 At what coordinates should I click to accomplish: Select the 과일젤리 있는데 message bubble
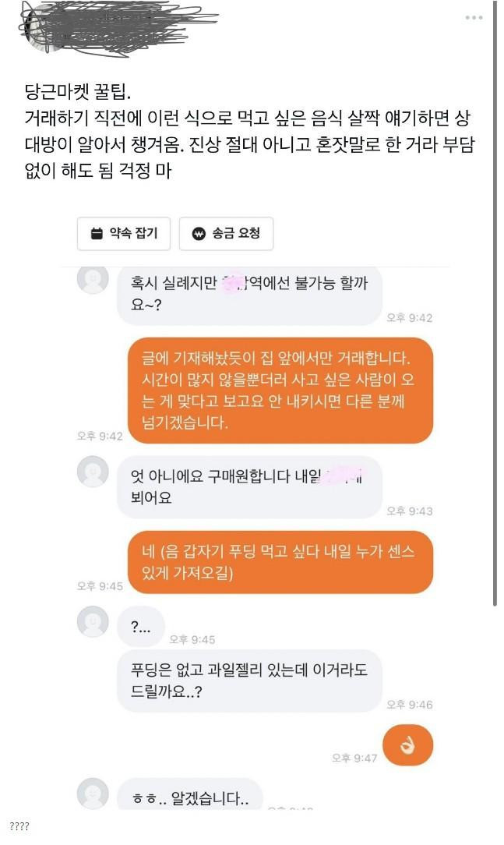[x=249, y=681]
